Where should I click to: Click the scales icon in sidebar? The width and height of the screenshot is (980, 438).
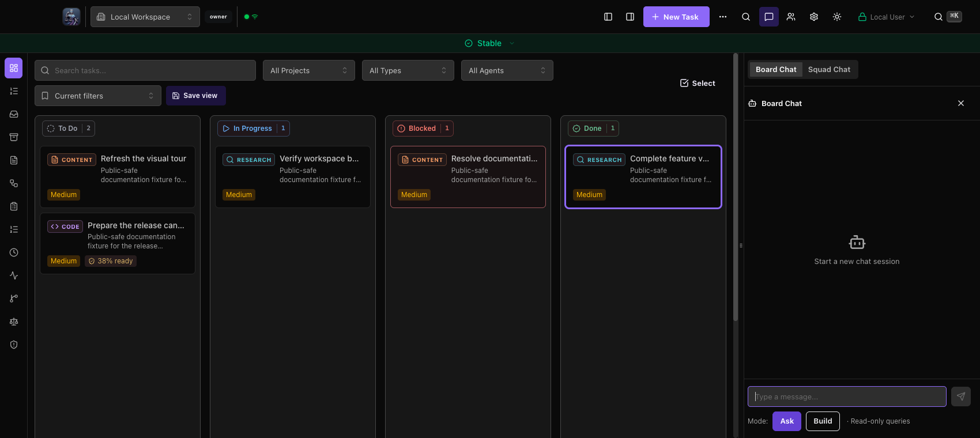click(x=14, y=322)
